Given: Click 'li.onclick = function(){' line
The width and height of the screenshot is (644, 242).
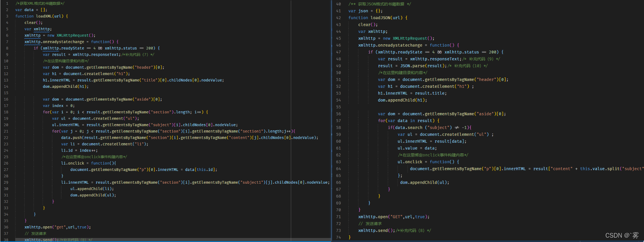Looking at the screenshot, I should (89, 163).
